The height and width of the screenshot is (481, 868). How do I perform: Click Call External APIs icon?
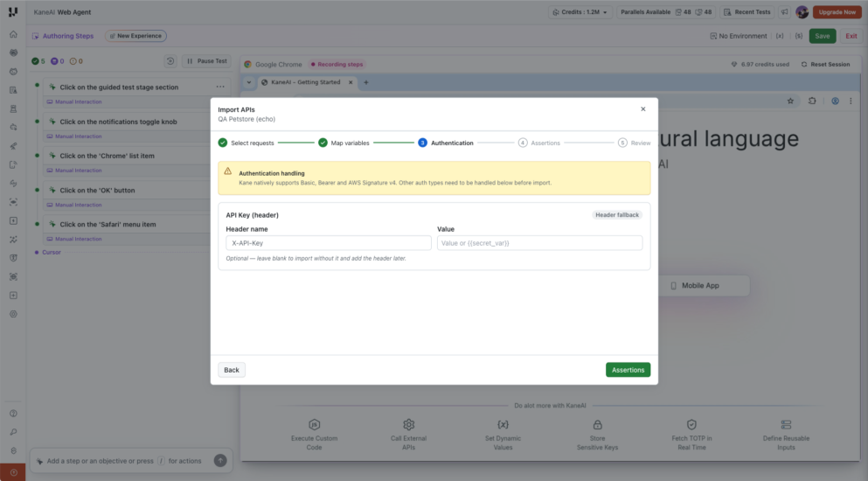pos(408,424)
